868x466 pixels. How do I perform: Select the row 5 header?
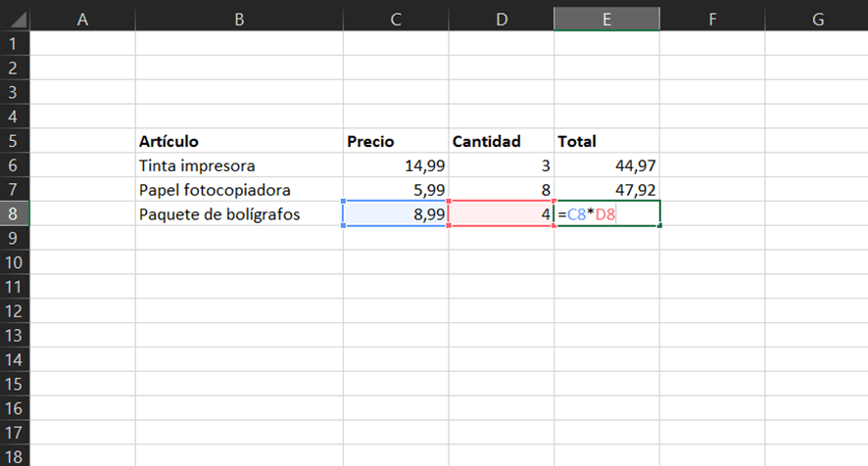point(15,141)
